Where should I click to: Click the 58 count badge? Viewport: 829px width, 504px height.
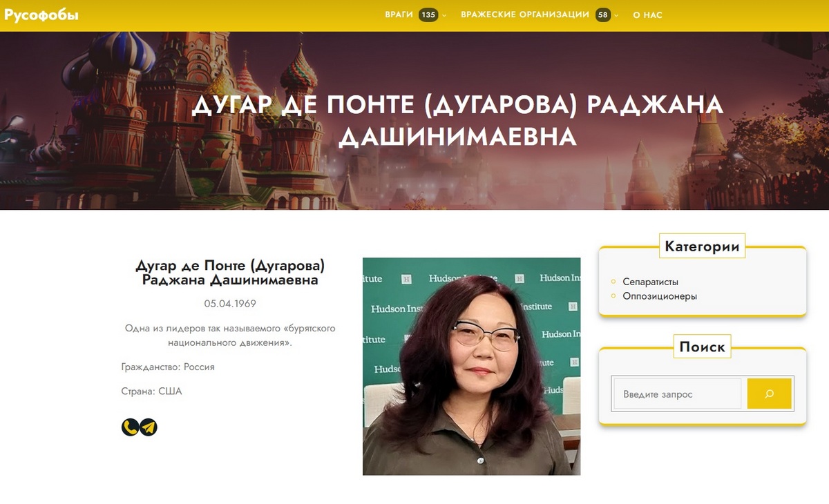pyautogui.click(x=603, y=15)
